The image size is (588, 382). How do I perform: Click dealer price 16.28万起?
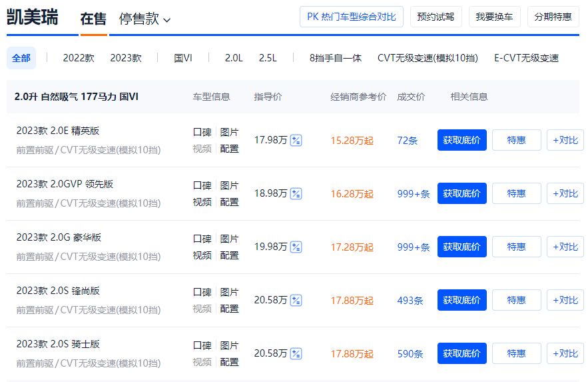[352, 193]
